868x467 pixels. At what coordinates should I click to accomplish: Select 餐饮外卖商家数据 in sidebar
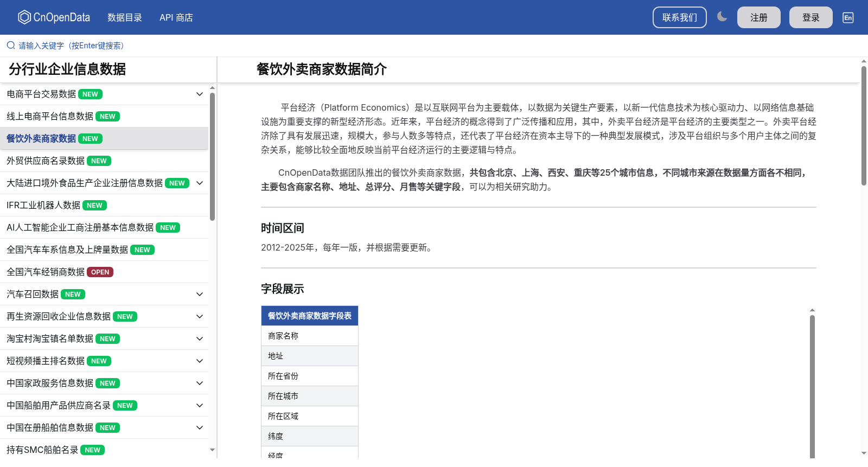point(104,139)
